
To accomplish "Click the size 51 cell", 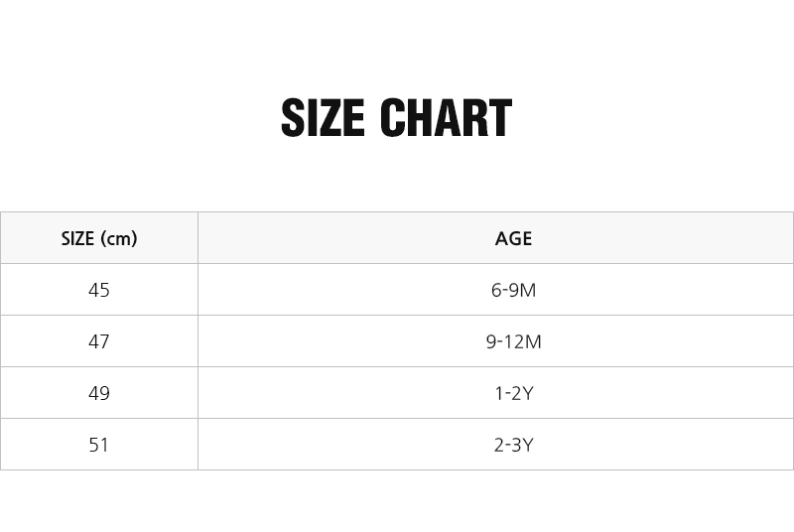I will [x=99, y=445].
